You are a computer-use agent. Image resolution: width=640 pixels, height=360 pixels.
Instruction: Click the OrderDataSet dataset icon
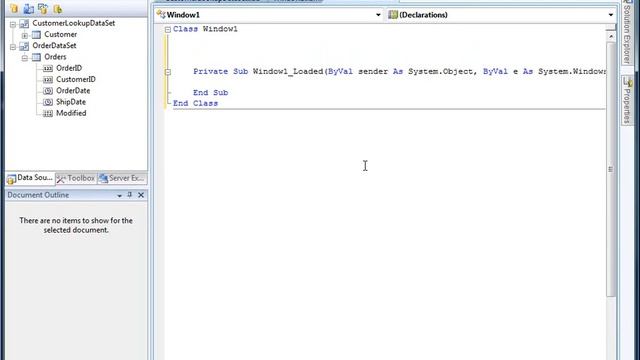[24, 46]
